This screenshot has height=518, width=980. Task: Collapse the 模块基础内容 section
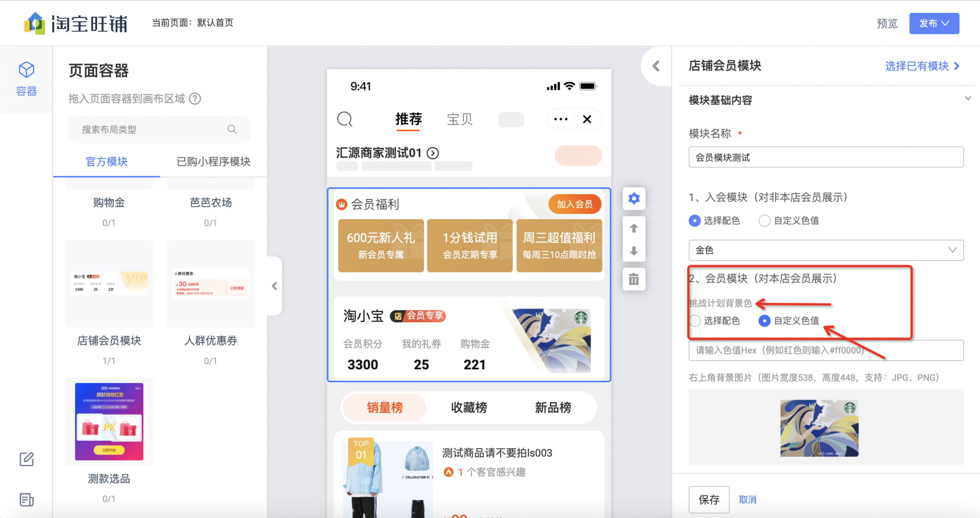pos(968,99)
